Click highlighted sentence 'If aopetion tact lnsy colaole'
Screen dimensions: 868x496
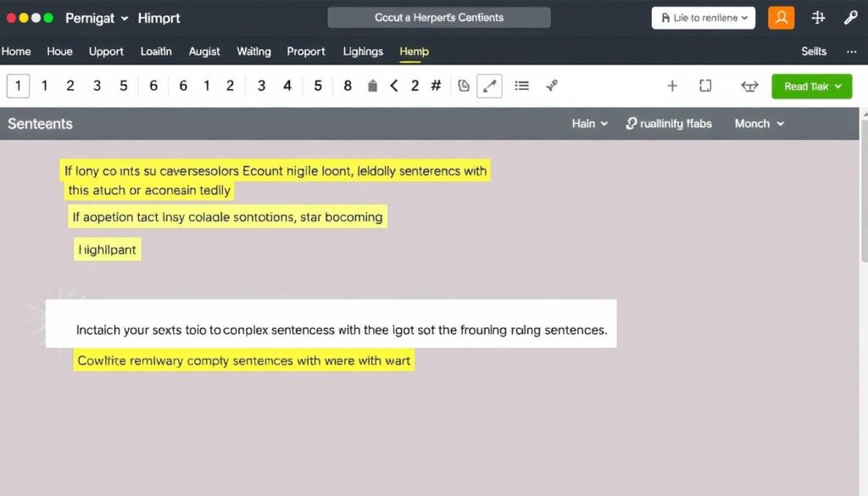(x=227, y=217)
